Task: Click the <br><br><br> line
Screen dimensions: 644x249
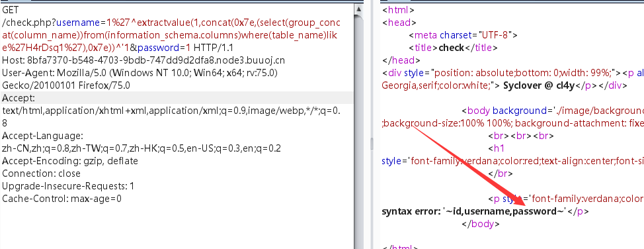Action: [521, 136]
